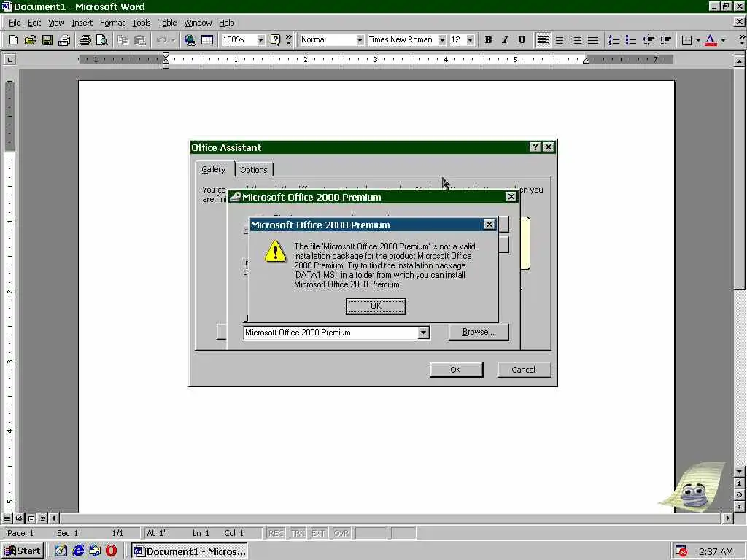This screenshot has height=560, width=747.
Task: Switch to the Options tab in Office Assistant
Action: click(253, 169)
